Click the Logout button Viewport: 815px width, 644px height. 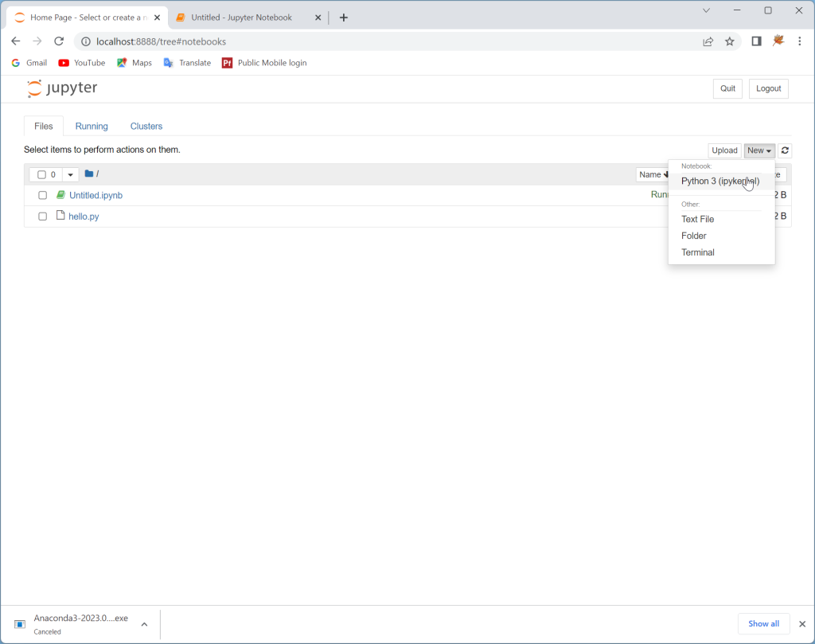point(768,88)
